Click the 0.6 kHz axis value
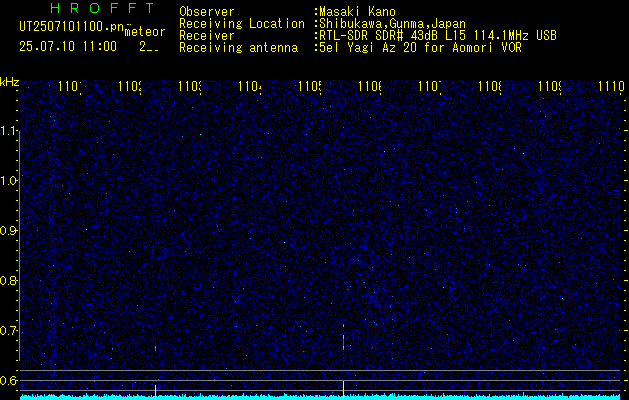The image size is (629, 400). click(9, 380)
